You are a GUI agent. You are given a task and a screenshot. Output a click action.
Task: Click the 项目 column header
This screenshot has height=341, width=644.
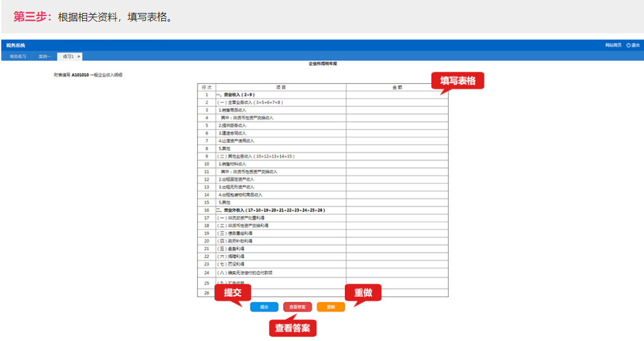pos(281,87)
